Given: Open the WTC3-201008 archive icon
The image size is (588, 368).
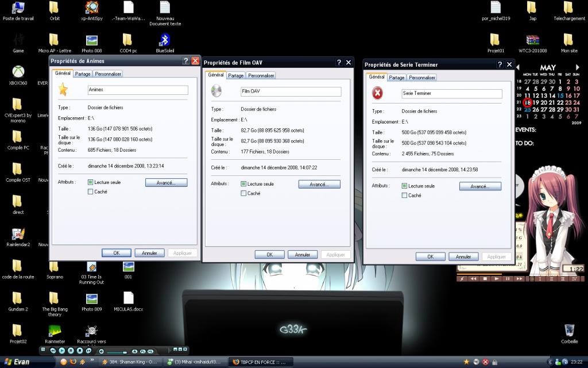Looking at the screenshot, I should [x=532, y=43].
